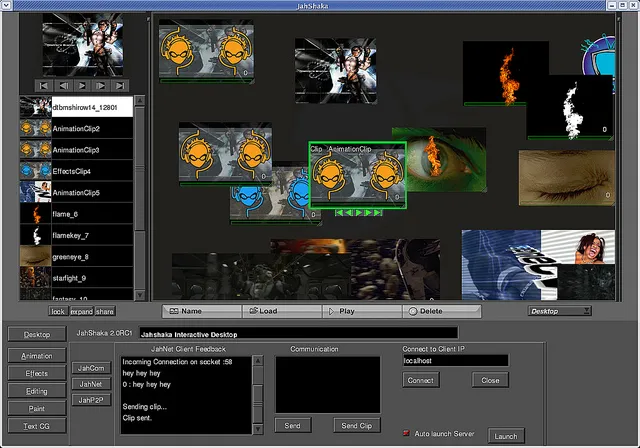640x448 pixels.
Task: Click rewind-to-start icon under the preview
Action: click(x=43, y=86)
